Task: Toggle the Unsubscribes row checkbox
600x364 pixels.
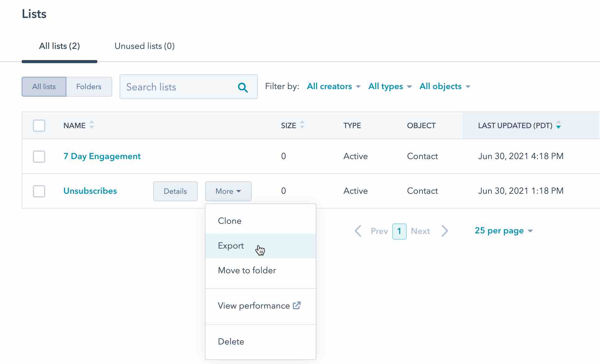Action: (38, 191)
